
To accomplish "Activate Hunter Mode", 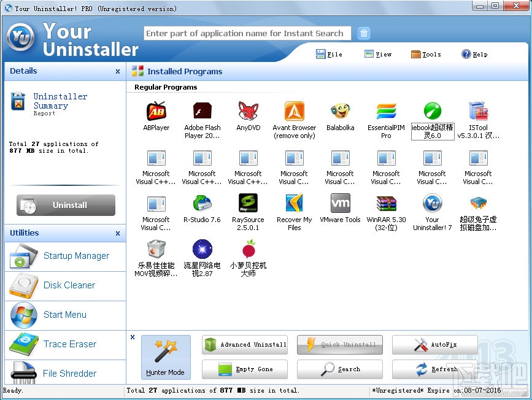I will pyautogui.click(x=165, y=357).
